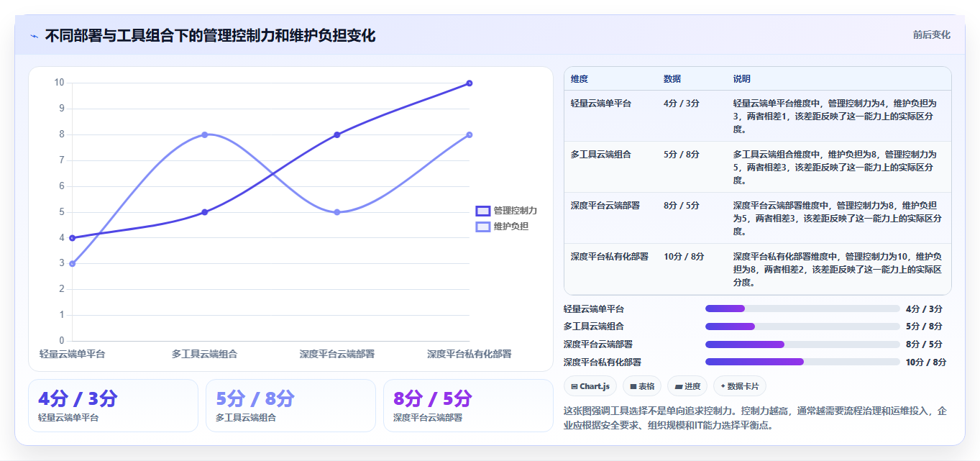The height and width of the screenshot is (461, 980).
Task: Click the lightning icon beside the title
Action: pyautogui.click(x=35, y=36)
